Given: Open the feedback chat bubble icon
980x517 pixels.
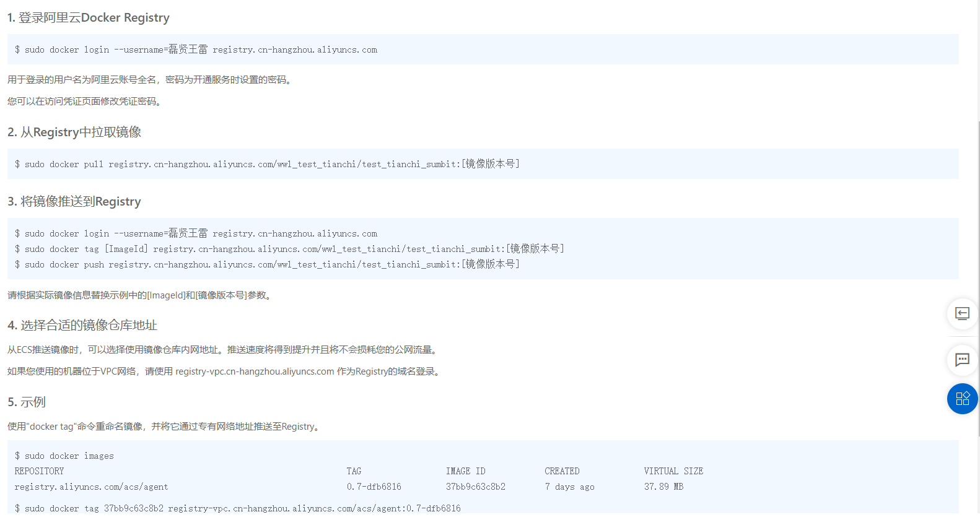Looking at the screenshot, I should tap(962, 360).
